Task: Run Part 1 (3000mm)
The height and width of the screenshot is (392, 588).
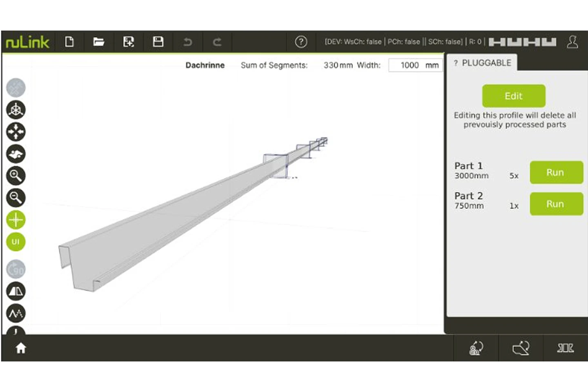Action: 556,172
